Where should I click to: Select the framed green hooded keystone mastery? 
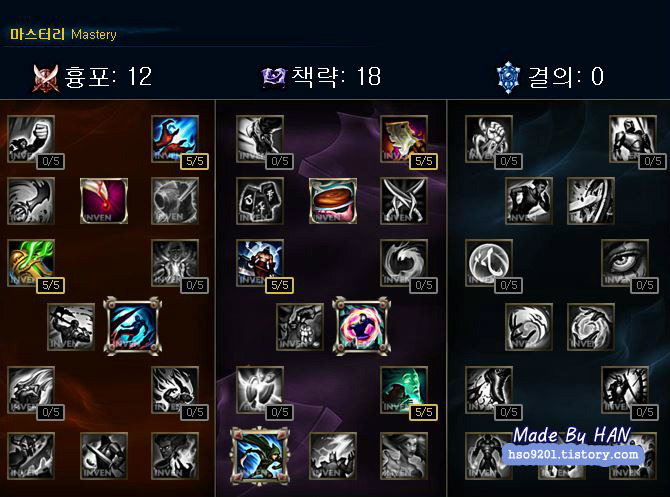point(260,456)
